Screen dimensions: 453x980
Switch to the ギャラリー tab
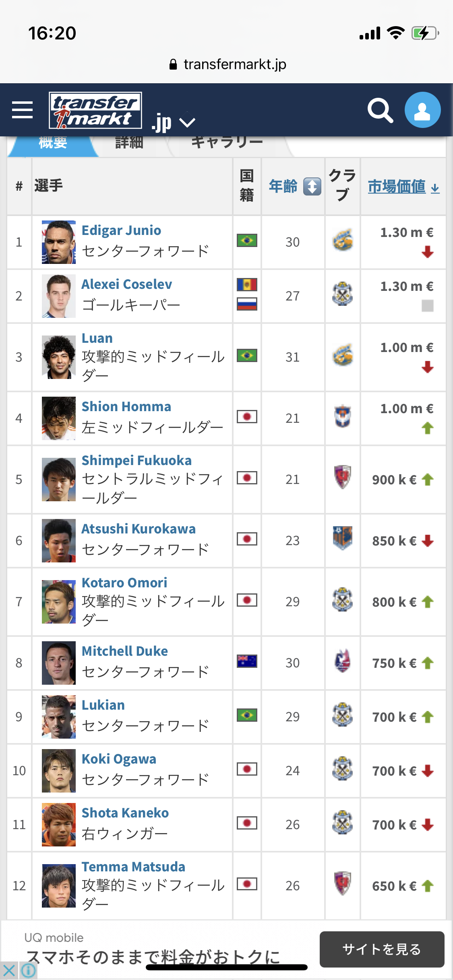[227, 143]
